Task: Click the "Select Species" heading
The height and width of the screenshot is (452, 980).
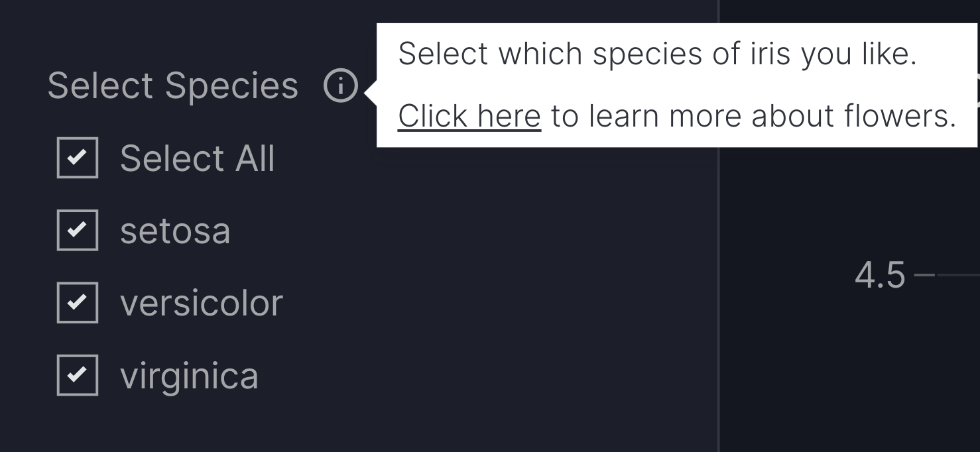Action: pyautogui.click(x=172, y=86)
